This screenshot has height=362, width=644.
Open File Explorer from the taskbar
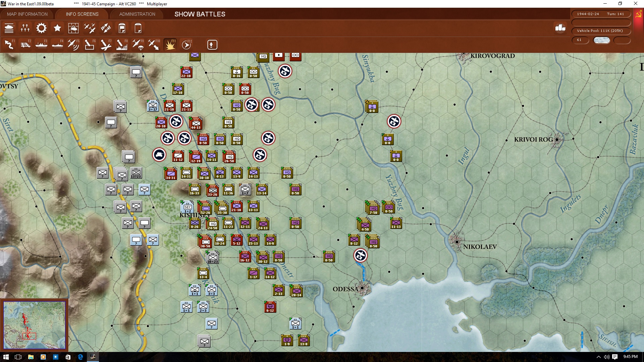[x=31, y=357]
